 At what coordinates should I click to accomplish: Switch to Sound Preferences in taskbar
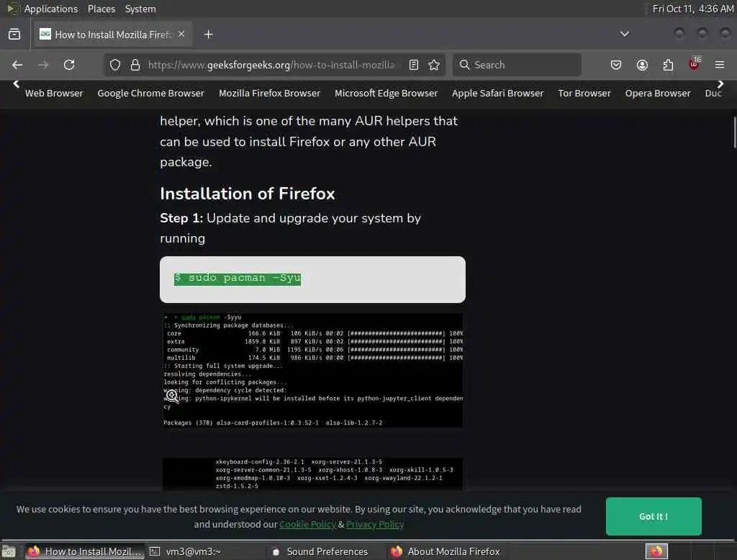327,551
